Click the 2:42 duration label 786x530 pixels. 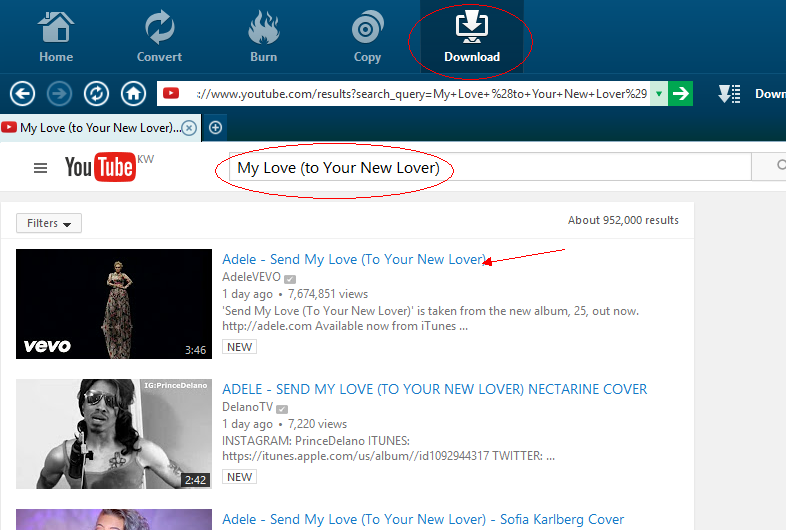[x=195, y=480]
